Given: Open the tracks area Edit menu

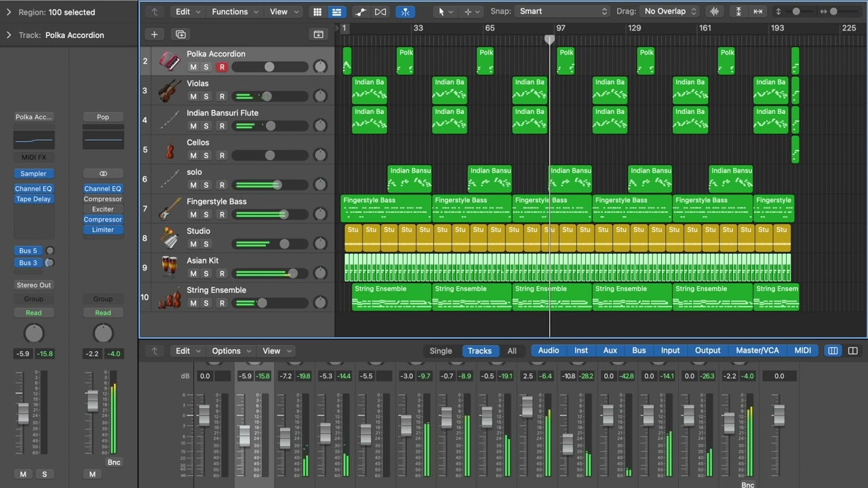Looking at the screenshot, I should [x=188, y=12].
